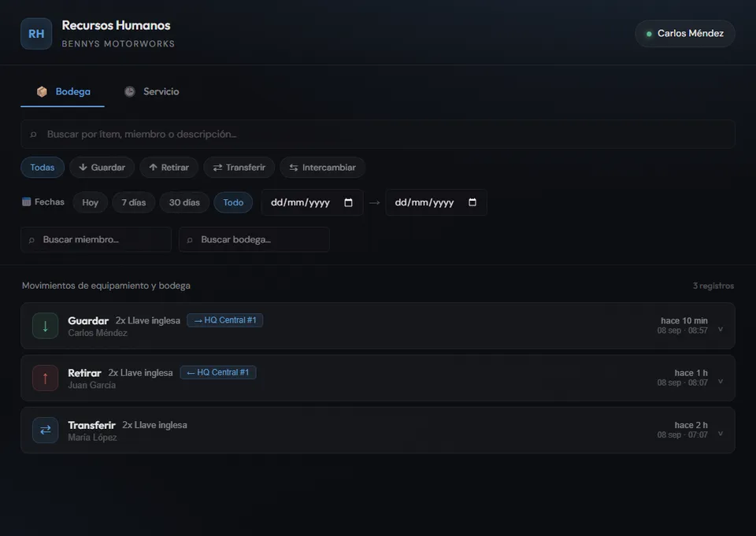Expand the Transferir record chevron
This screenshot has height=536, width=756.
721,434
